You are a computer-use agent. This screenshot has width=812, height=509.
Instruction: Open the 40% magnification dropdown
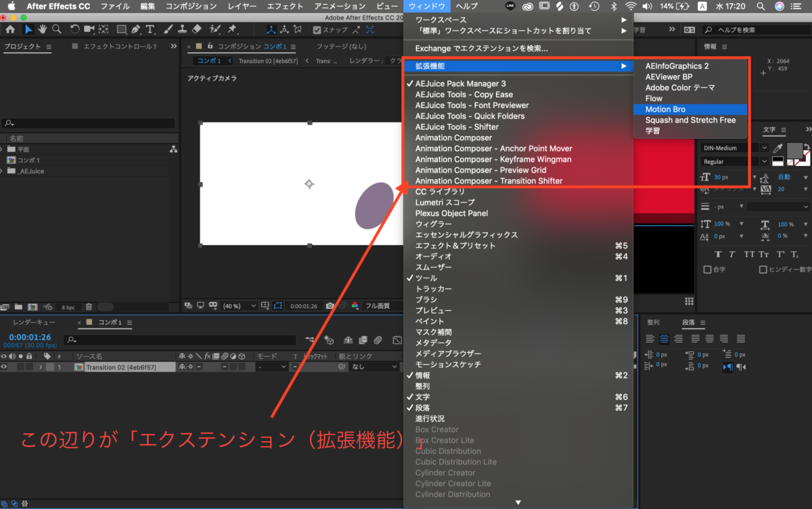(x=240, y=306)
